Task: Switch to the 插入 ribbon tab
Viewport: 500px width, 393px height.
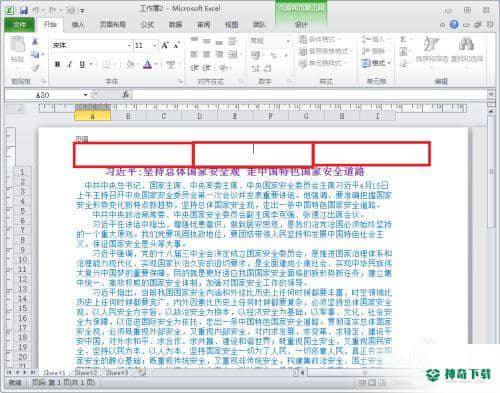Action: click(78, 25)
